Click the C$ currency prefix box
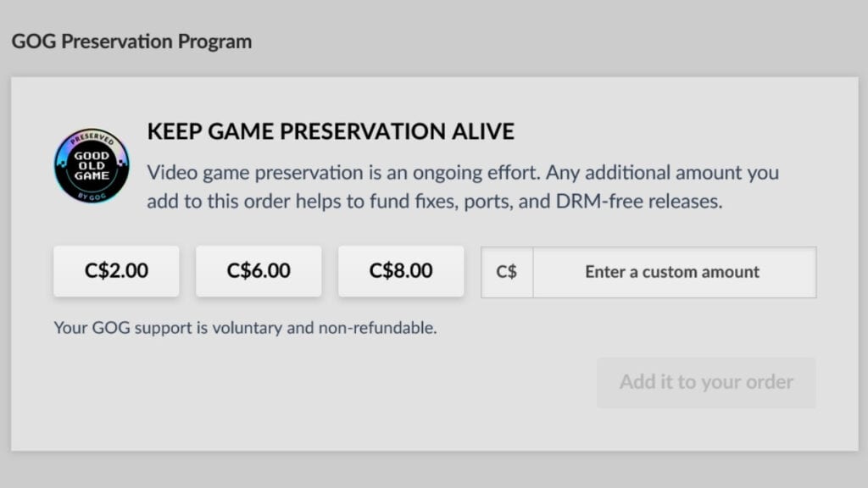This screenshot has width=868, height=488. coord(507,272)
